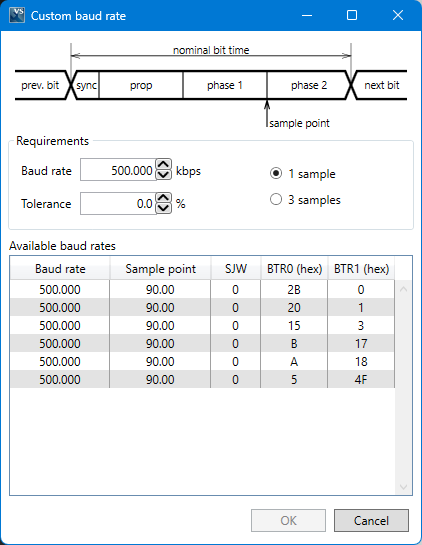
Task: Click scrollbar up arrow in baud rates table
Action: pos(404,289)
